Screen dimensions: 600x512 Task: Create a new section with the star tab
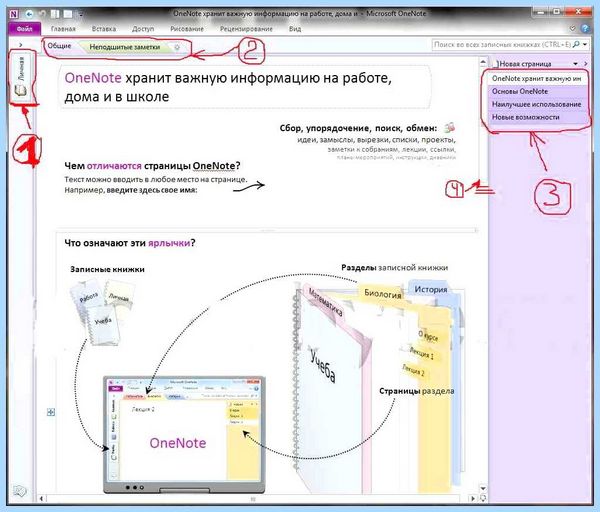(x=177, y=47)
